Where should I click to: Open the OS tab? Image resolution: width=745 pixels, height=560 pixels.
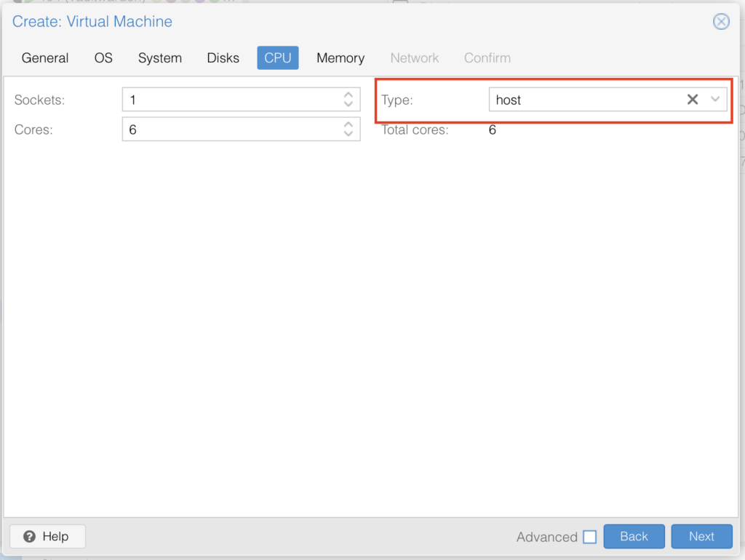pos(103,58)
